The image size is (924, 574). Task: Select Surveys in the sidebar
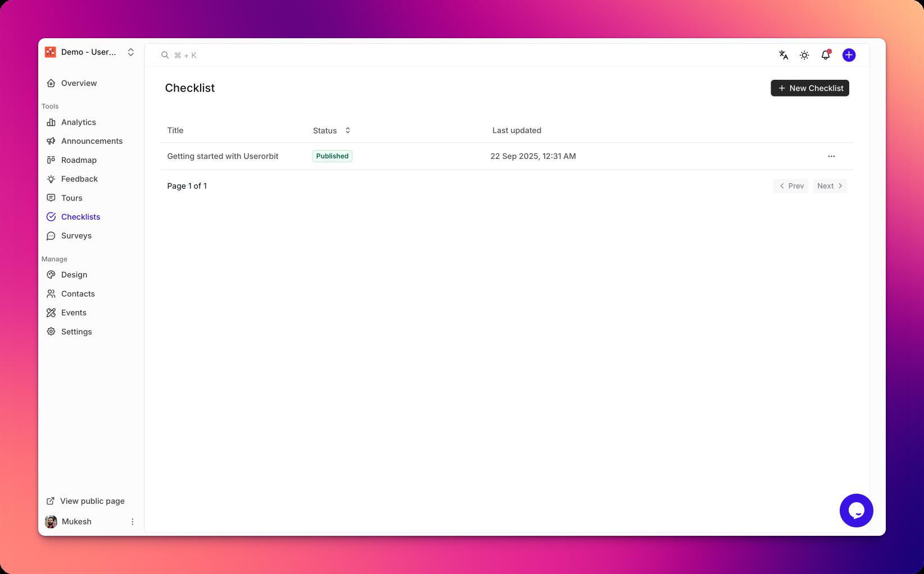76,236
